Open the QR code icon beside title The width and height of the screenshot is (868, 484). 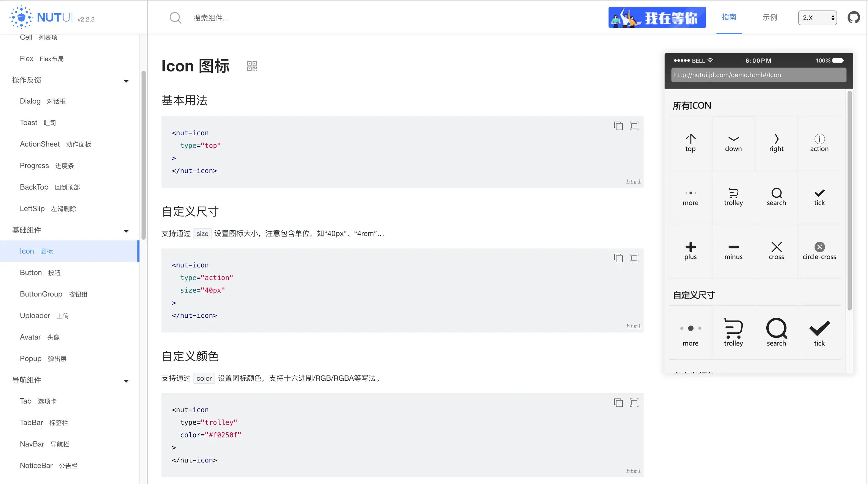click(252, 66)
